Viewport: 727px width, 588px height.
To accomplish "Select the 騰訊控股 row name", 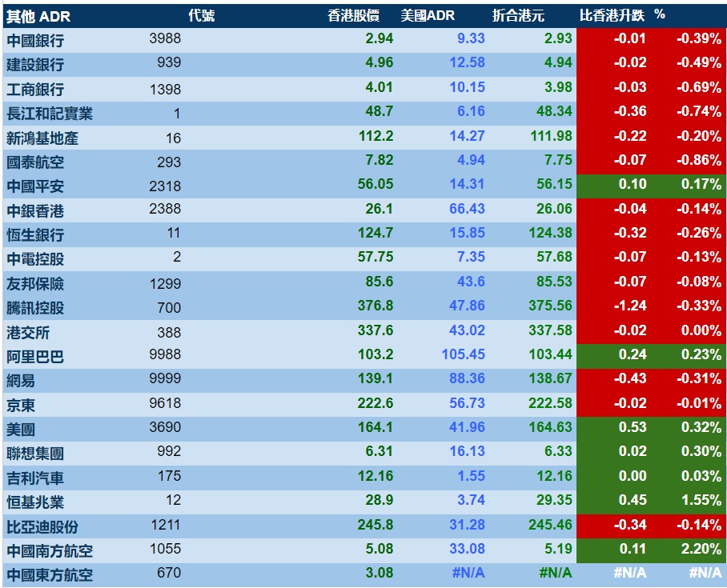I will (x=35, y=308).
